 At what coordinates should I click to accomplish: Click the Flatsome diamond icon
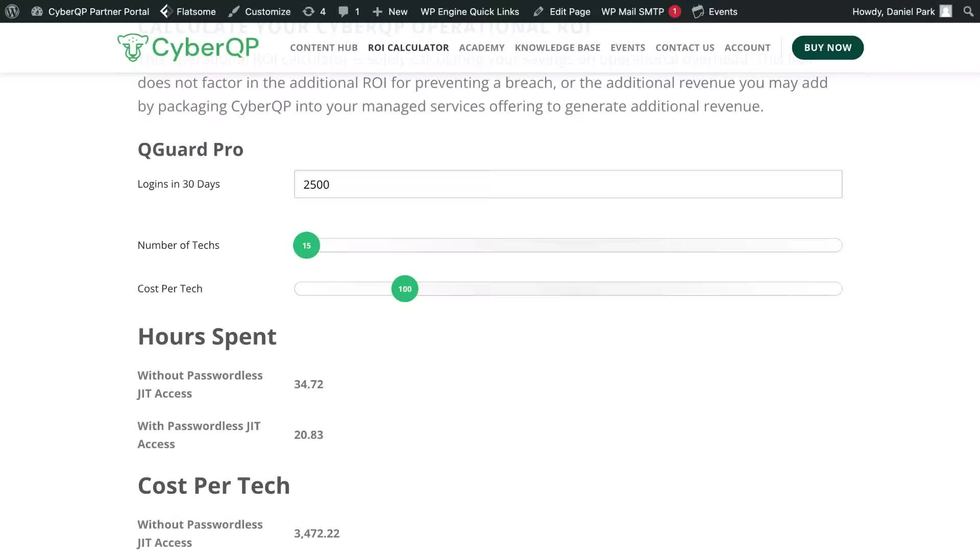click(165, 11)
